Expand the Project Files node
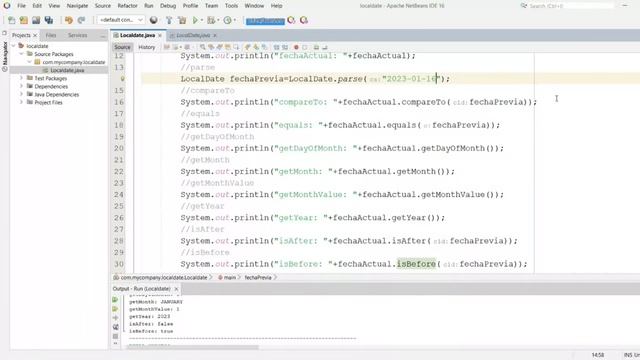 pos(22,102)
